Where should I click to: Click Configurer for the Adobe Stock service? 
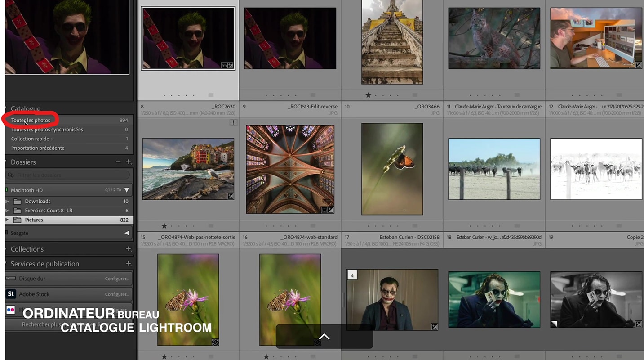pyautogui.click(x=117, y=294)
